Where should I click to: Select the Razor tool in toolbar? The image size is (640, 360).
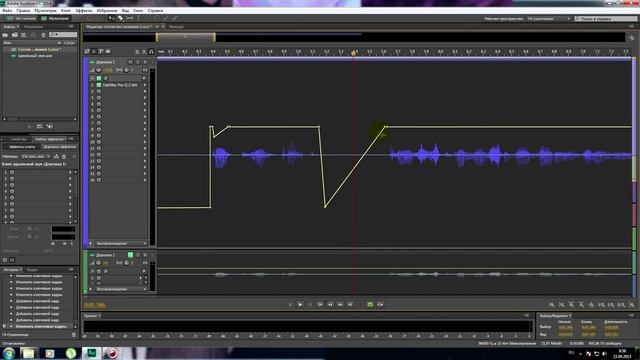click(x=120, y=18)
